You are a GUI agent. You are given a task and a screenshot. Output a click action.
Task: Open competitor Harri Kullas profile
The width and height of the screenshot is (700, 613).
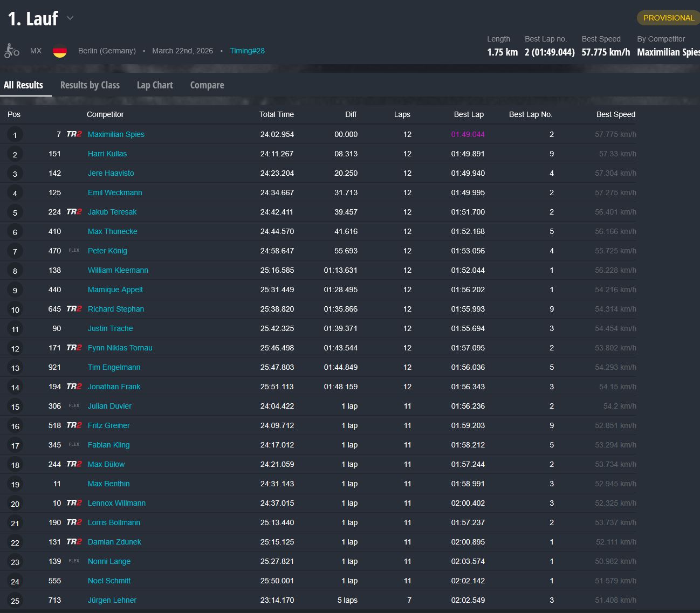pyautogui.click(x=107, y=154)
